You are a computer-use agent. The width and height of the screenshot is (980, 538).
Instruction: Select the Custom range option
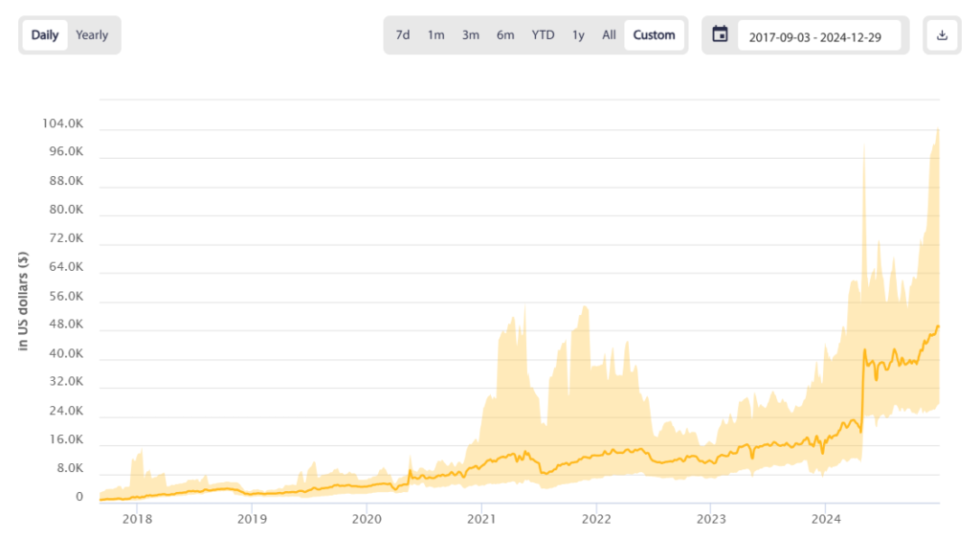point(655,35)
